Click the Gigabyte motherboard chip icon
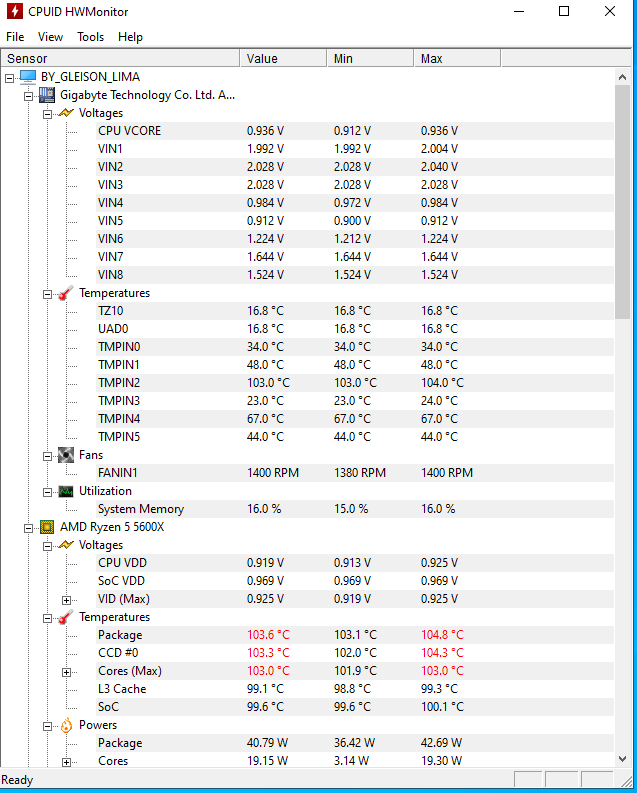 (x=47, y=95)
